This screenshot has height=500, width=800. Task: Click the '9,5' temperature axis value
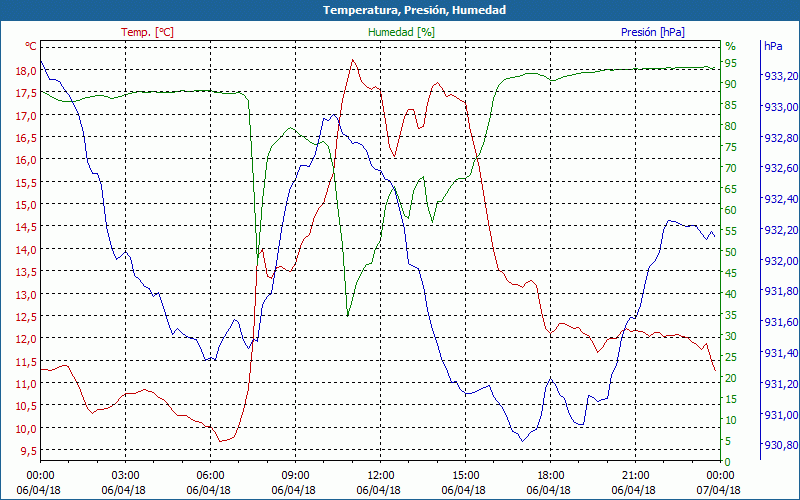29,451
